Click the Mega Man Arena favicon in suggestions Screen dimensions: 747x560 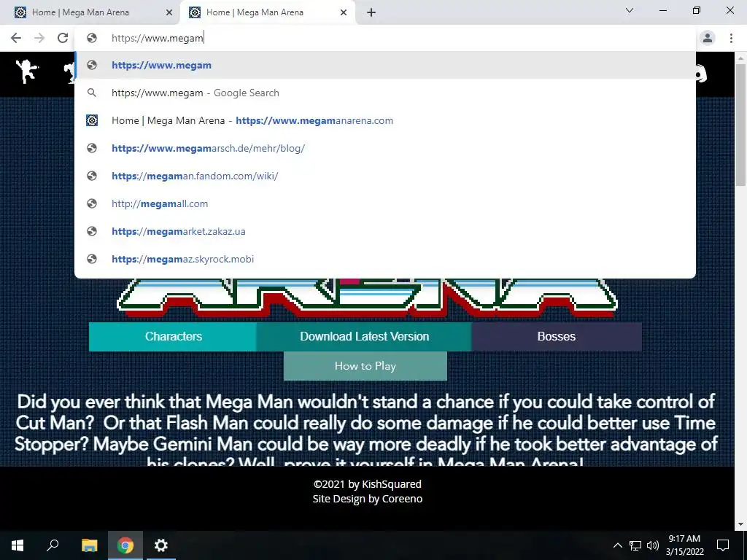pos(92,120)
